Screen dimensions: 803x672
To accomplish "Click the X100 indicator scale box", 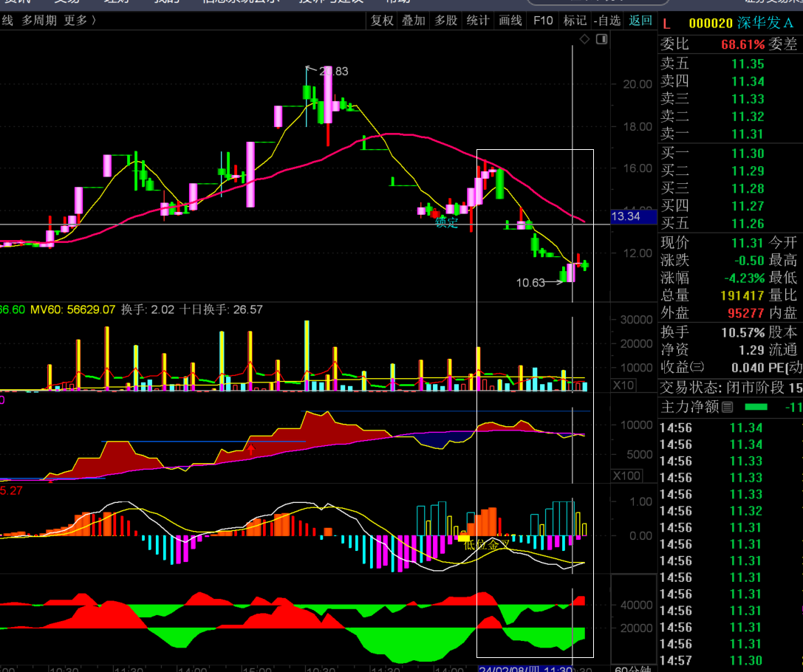I will tap(627, 476).
